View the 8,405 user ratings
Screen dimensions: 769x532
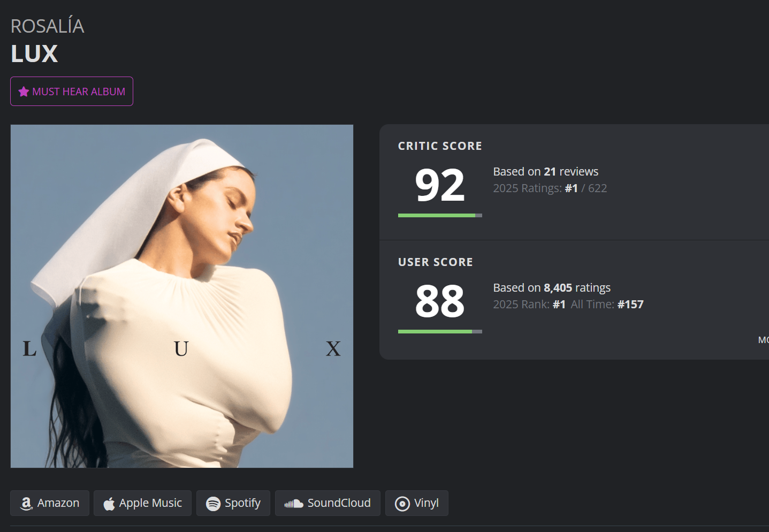[558, 288]
